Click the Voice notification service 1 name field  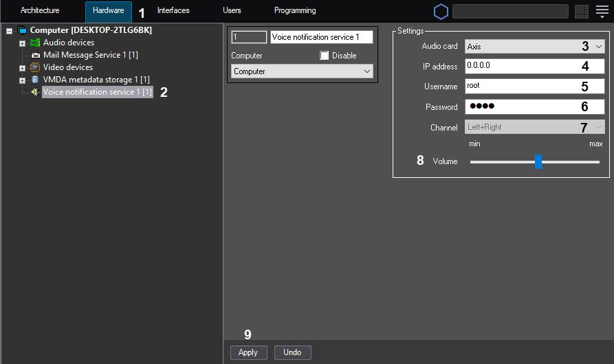point(322,37)
